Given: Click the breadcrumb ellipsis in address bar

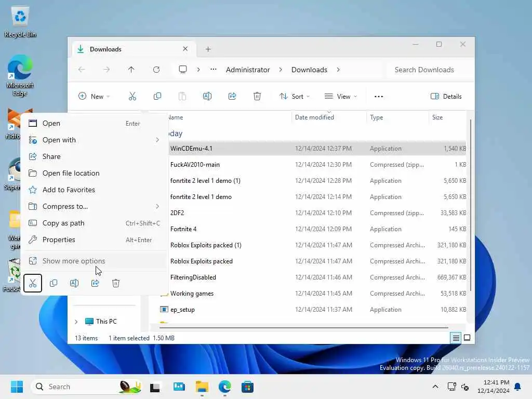Looking at the screenshot, I should 213,70.
